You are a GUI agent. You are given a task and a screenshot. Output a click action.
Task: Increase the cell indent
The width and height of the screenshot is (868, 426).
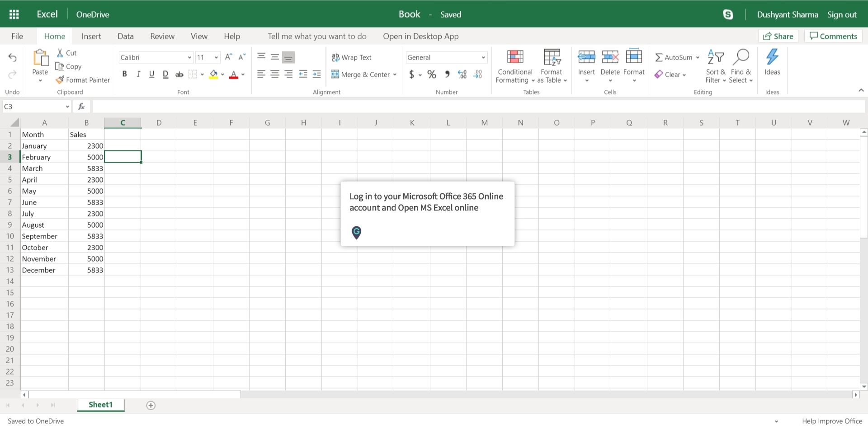317,74
